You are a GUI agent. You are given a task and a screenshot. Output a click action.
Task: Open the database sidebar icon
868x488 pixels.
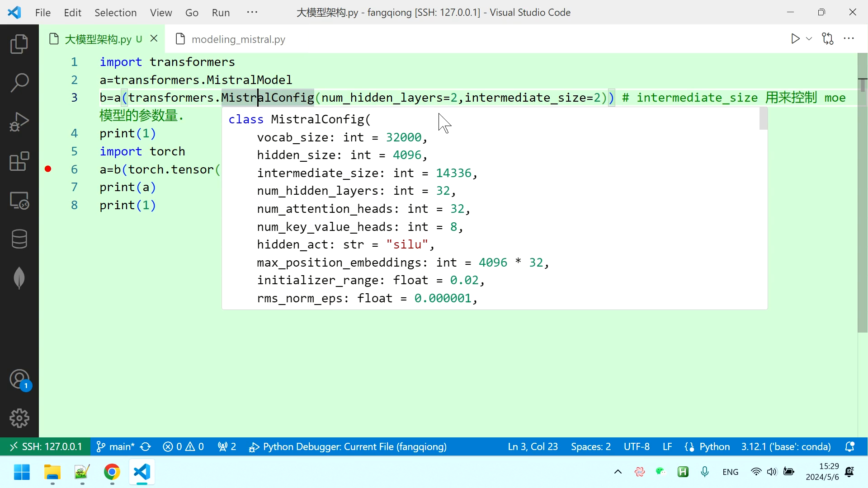(x=19, y=239)
